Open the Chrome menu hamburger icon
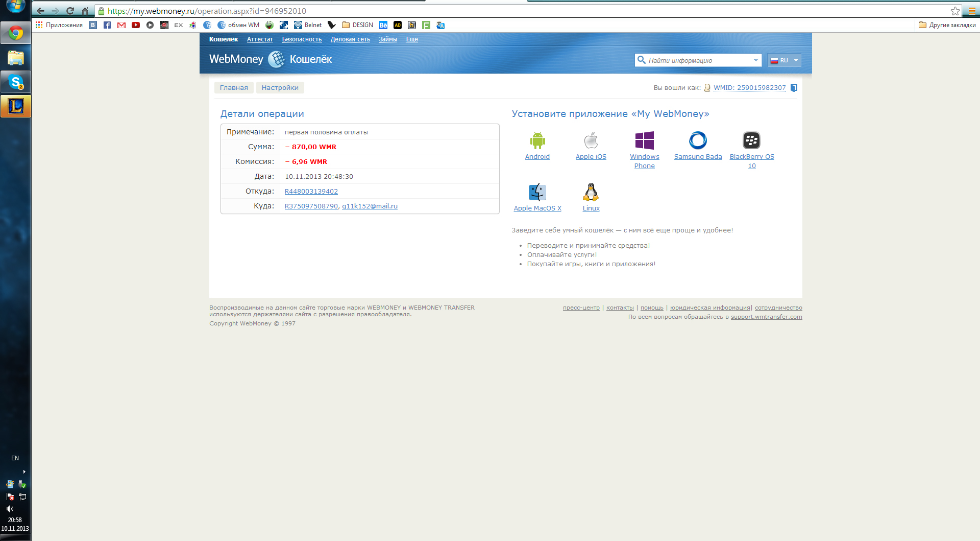 [972, 11]
